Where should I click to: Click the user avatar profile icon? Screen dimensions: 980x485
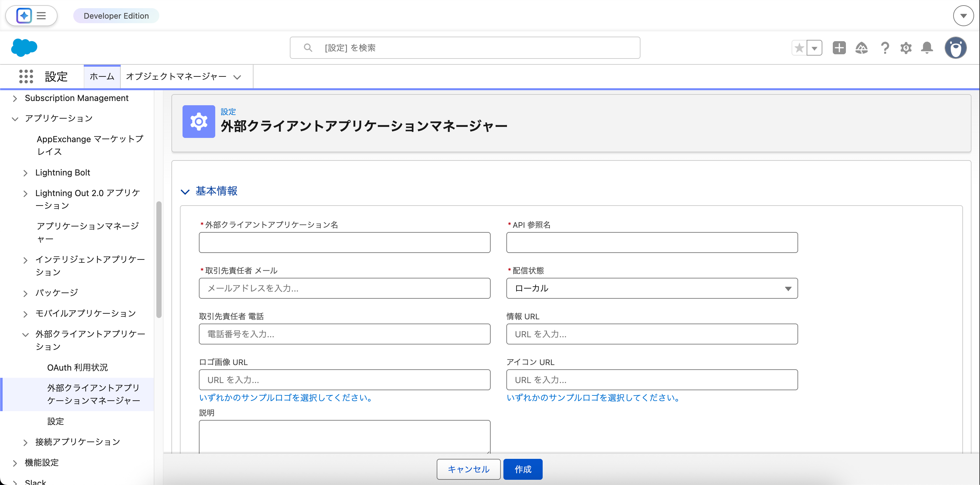(x=955, y=48)
